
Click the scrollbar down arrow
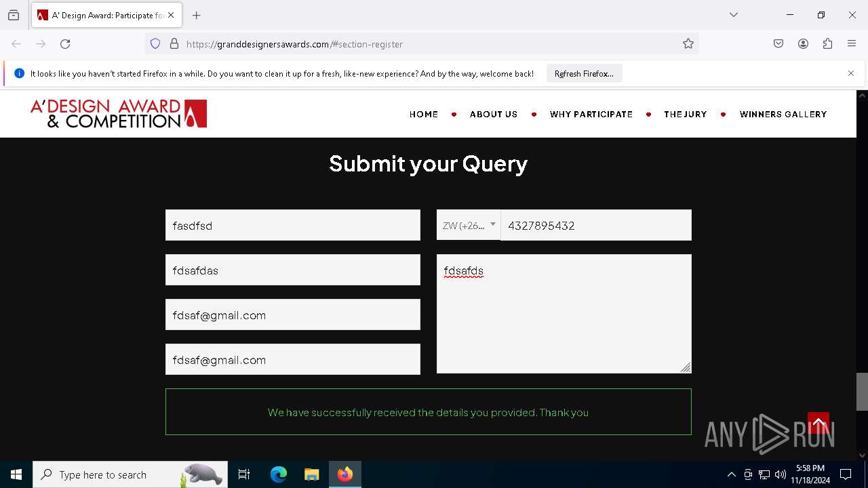click(x=862, y=455)
